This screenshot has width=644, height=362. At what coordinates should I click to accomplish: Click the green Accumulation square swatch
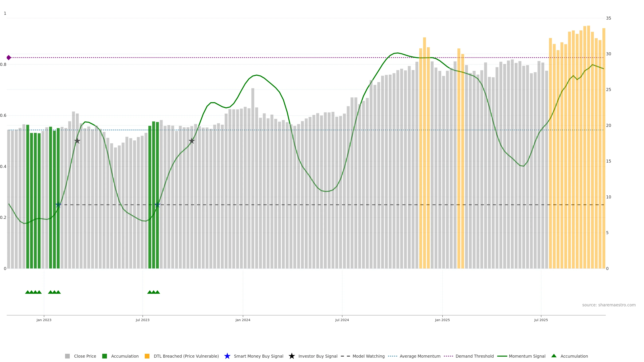(104, 356)
